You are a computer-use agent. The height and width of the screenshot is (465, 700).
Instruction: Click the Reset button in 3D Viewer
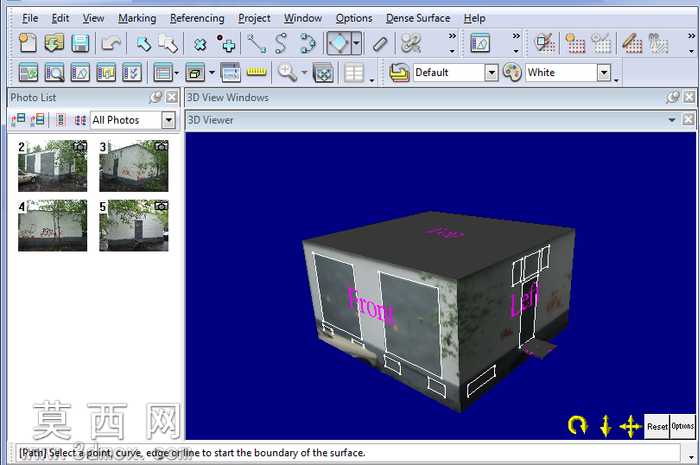pyautogui.click(x=657, y=427)
